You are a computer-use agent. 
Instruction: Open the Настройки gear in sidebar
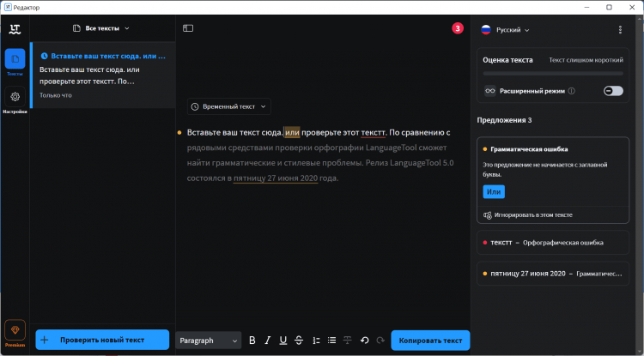tap(15, 99)
